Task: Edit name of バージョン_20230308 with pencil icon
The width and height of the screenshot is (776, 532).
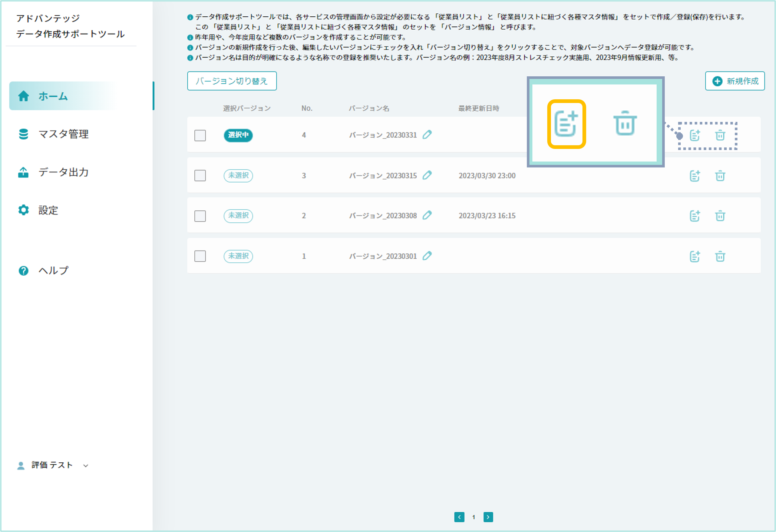Action: point(427,215)
